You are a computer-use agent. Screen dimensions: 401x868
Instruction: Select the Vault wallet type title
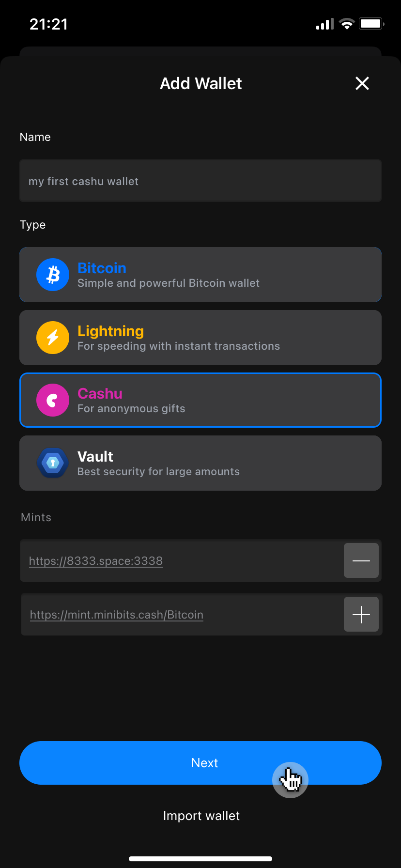click(95, 456)
